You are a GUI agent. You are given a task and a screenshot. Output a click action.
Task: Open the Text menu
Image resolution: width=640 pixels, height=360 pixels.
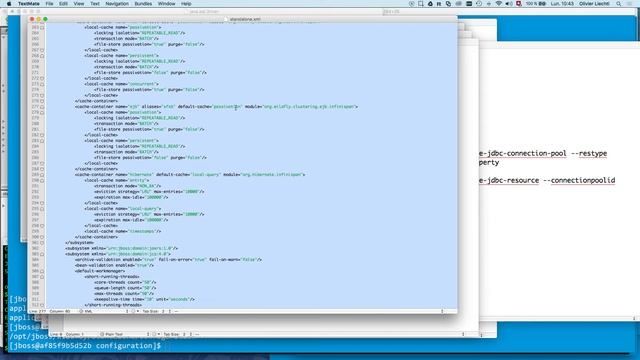coord(95,4)
